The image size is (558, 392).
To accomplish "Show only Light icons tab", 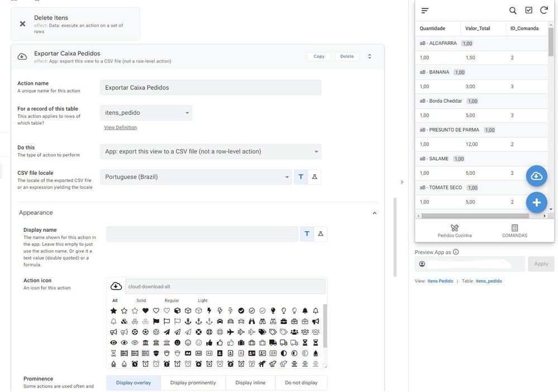I will click(203, 300).
